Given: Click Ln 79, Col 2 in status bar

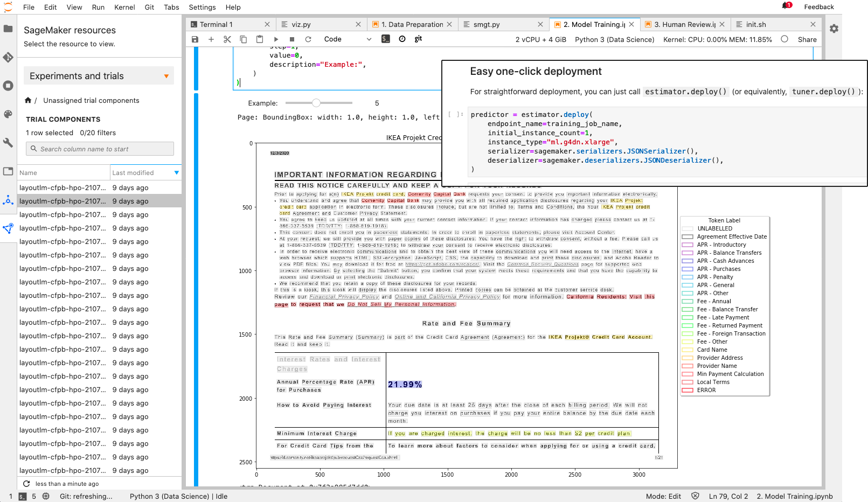Looking at the screenshot, I should [x=728, y=497].
